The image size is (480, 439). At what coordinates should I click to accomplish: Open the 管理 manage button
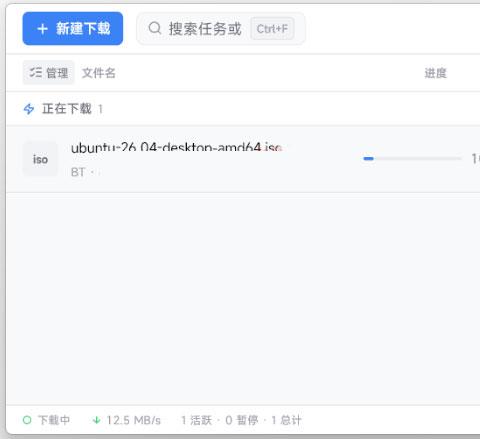tap(49, 73)
